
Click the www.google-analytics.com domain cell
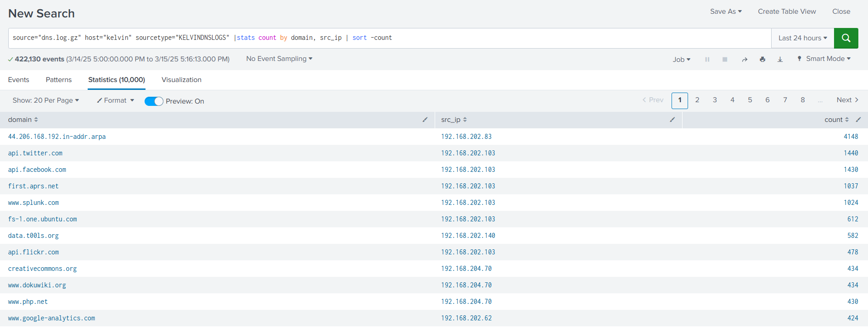coord(51,318)
